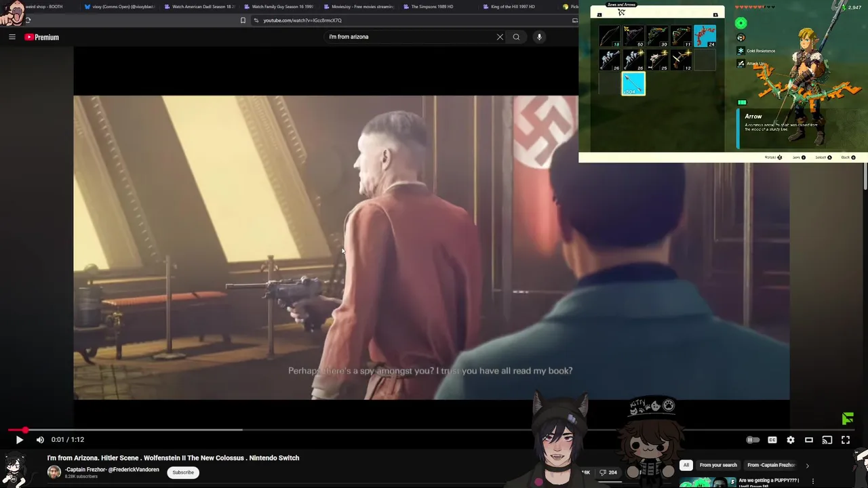
Task: Click the video title below the player
Action: click(x=173, y=458)
